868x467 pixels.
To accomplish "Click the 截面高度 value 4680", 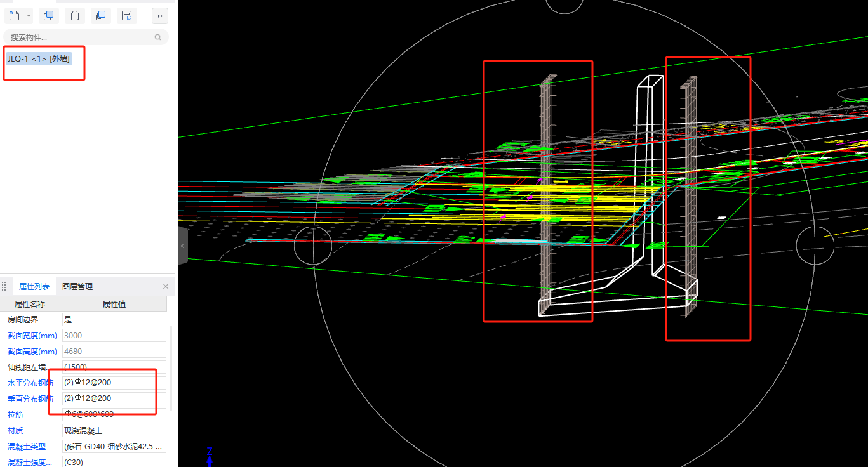I will click(114, 352).
